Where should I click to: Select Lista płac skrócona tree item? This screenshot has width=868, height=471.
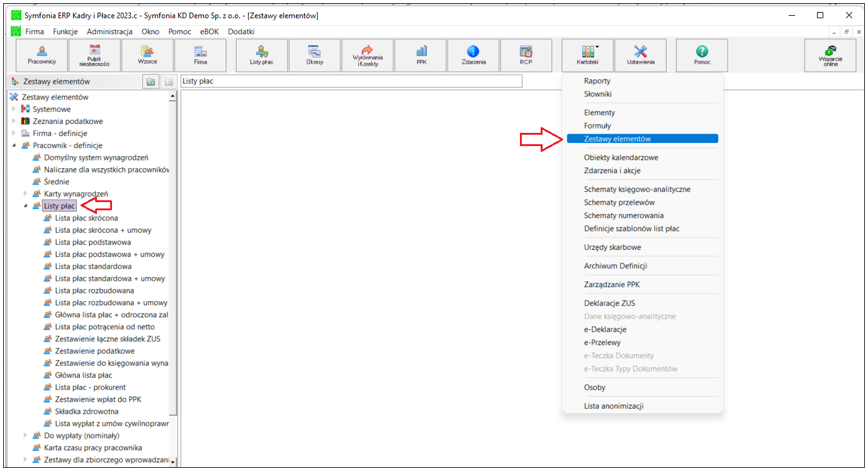point(86,218)
